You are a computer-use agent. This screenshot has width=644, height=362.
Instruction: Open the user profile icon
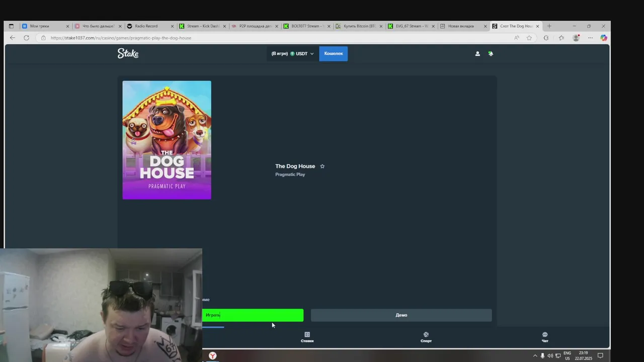[477, 54]
